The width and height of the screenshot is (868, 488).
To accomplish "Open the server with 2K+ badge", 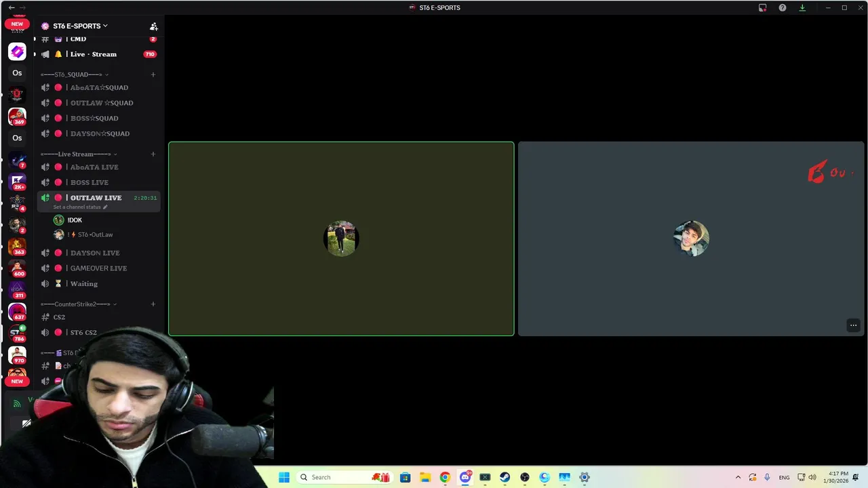I will tap(17, 182).
